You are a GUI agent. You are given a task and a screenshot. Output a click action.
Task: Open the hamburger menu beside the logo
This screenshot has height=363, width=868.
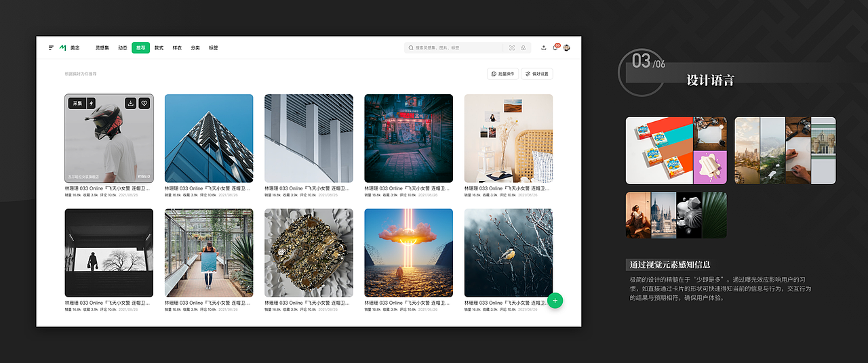tap(51, 48)
